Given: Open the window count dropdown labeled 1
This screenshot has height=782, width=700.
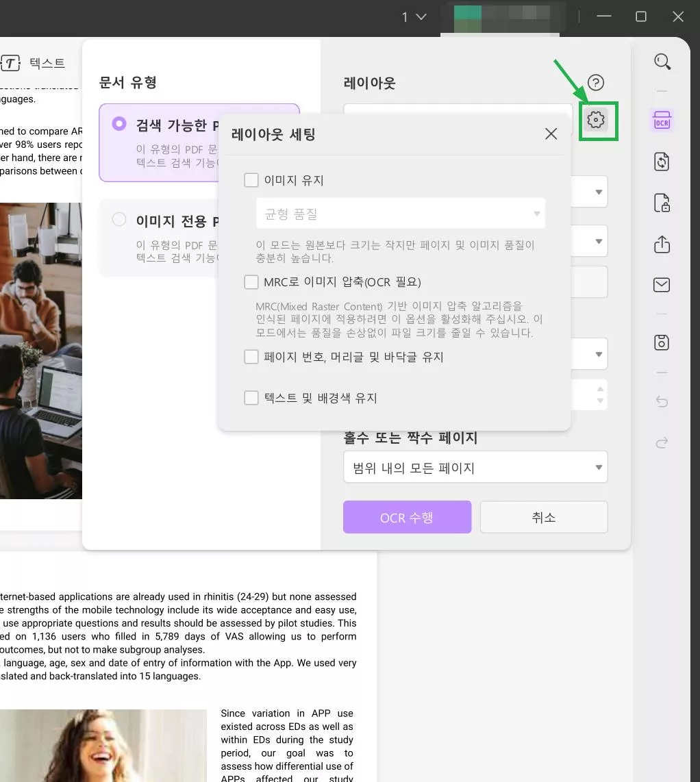Looking at the screenshot, I should pos(414,17).
